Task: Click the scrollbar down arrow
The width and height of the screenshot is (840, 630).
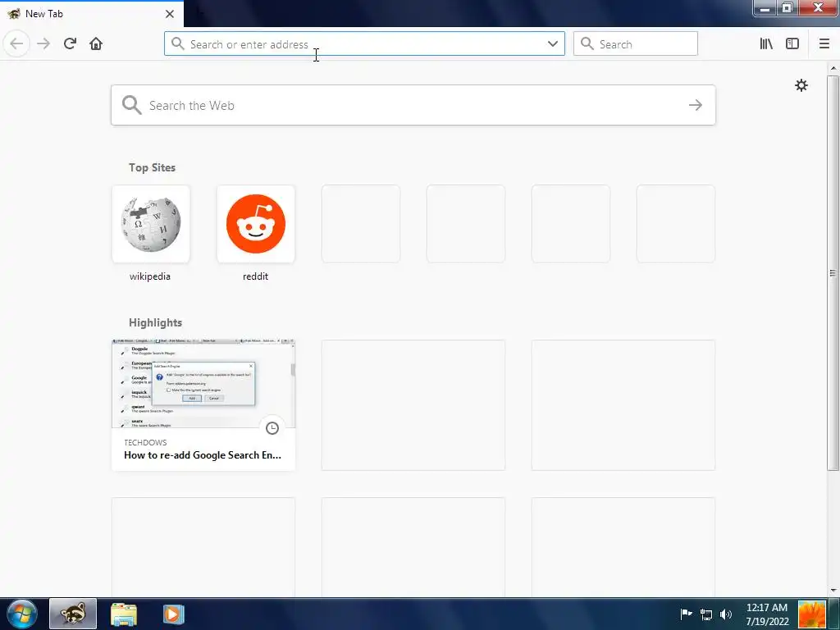Action: click(833, 591)
